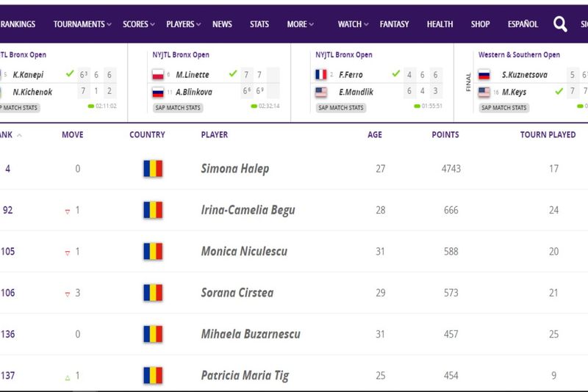Click the France flag beside F.Ferro
588x392 pixels.
pyautogui.click(x=320, y=74)
